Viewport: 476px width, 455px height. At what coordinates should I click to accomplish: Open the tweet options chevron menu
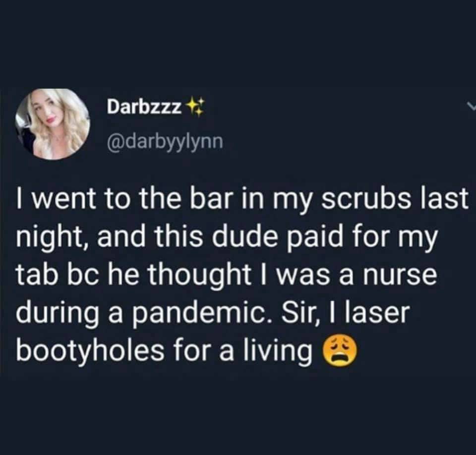(472, 106)
